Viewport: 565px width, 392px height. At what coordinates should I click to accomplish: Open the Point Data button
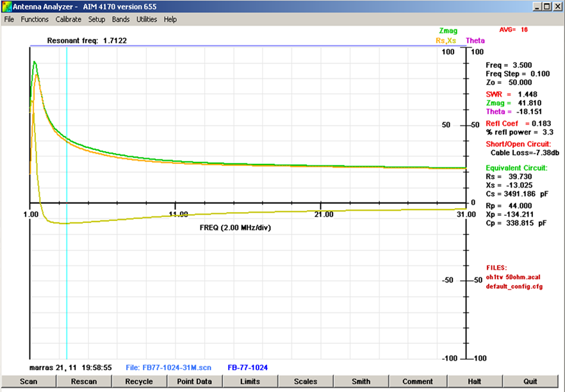(x=194, y=382)
